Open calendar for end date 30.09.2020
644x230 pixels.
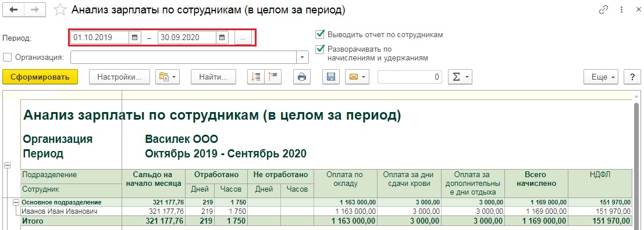(x=222, y=37)
